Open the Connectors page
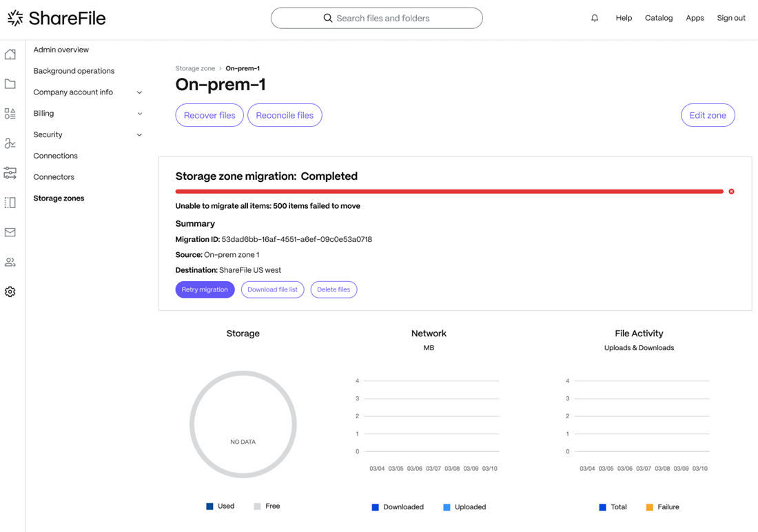 point(54,177)
